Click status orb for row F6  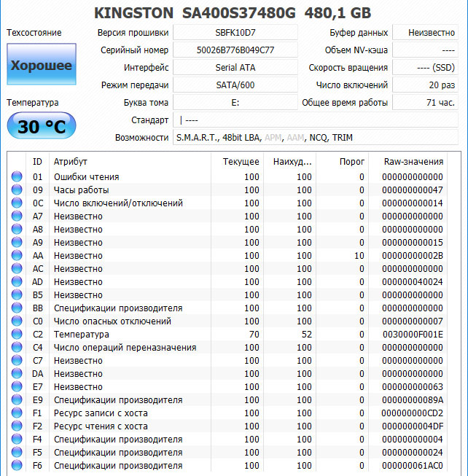(17, 465)
